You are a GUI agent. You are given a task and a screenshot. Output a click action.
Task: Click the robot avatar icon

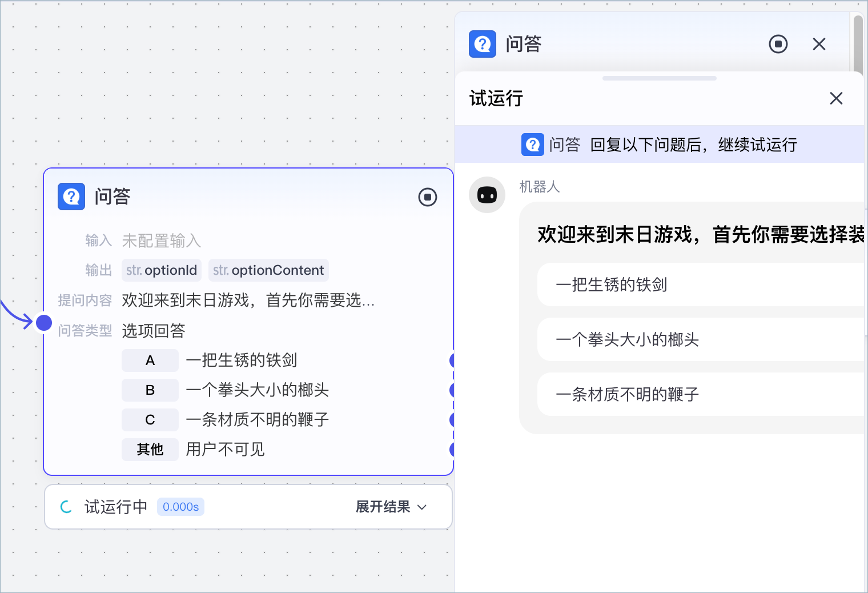tap(487, 195)
